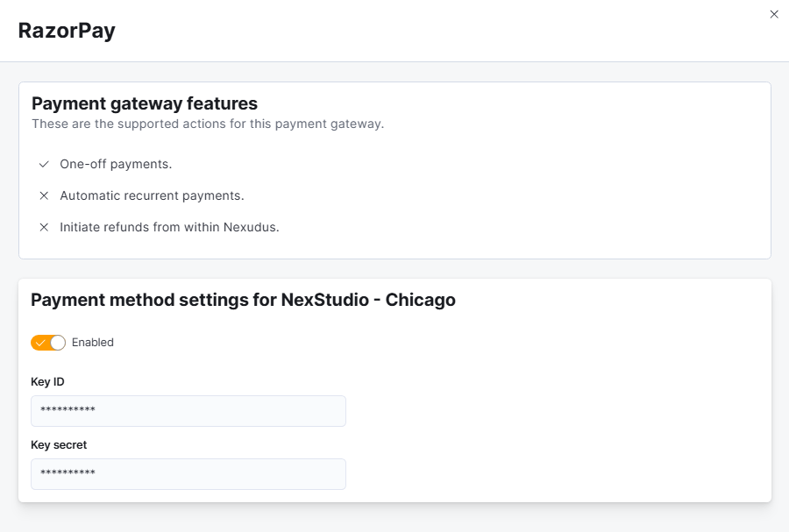
Task: Click into the Key ID field
Action: point(188,411)
